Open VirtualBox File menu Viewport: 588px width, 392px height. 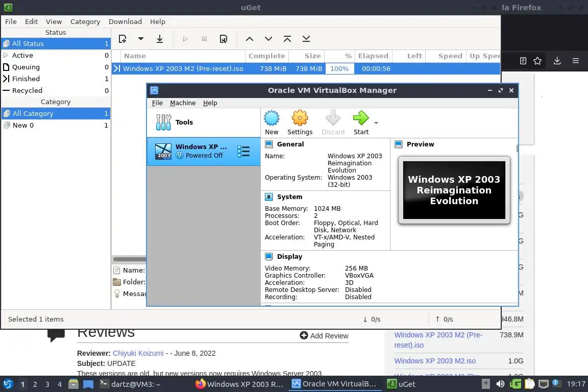click(157, 103)
